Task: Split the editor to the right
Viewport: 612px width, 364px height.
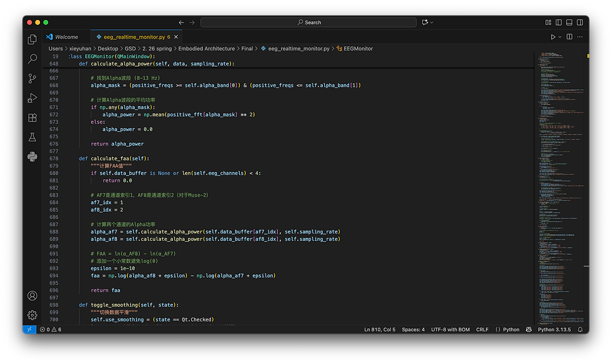Action: (x=570, y=37)
